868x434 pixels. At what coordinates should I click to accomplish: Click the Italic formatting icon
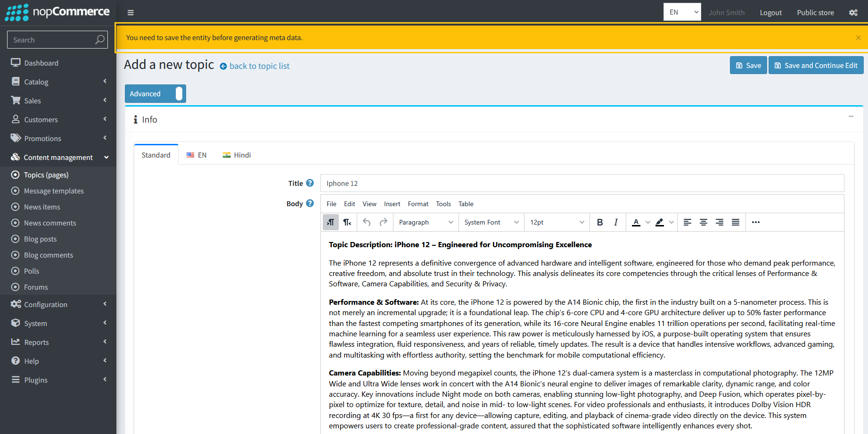coord(615,222)
